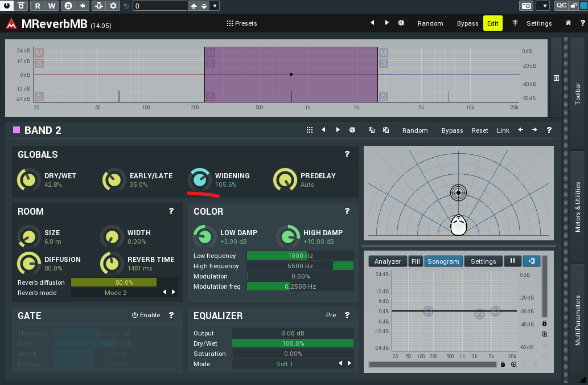The image size is (588, 385).
Task: Click the Saturation slider
Action: (x=293, y=354)
